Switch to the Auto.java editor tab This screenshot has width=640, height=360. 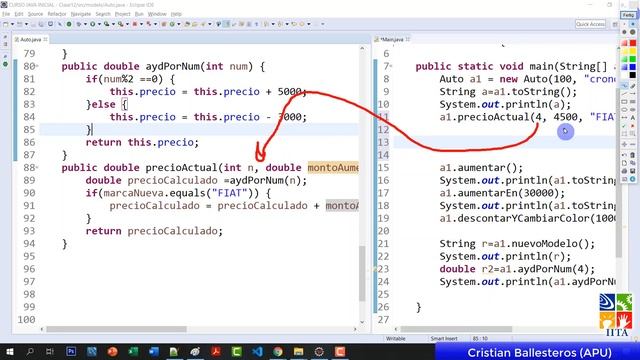click(x=31, y=40)
